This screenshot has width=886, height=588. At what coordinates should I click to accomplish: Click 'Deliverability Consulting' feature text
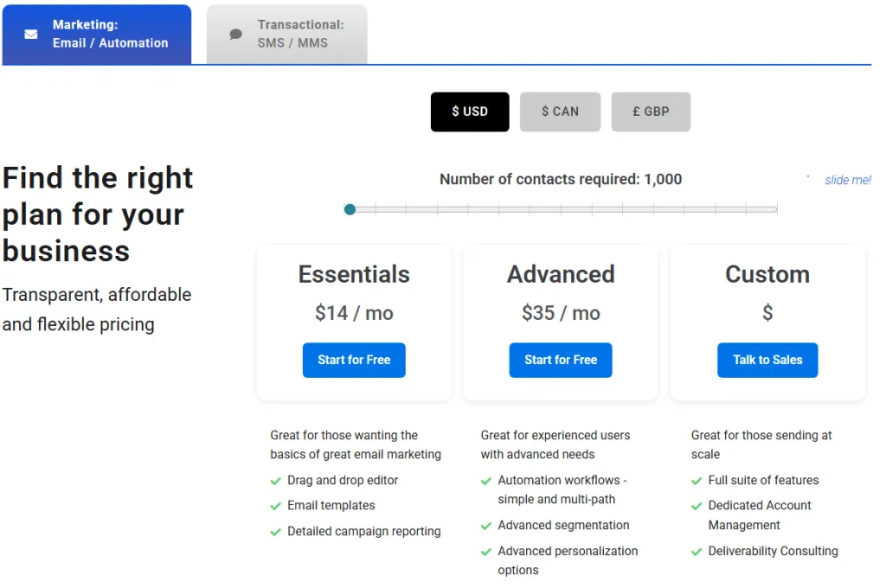[773, 552]
